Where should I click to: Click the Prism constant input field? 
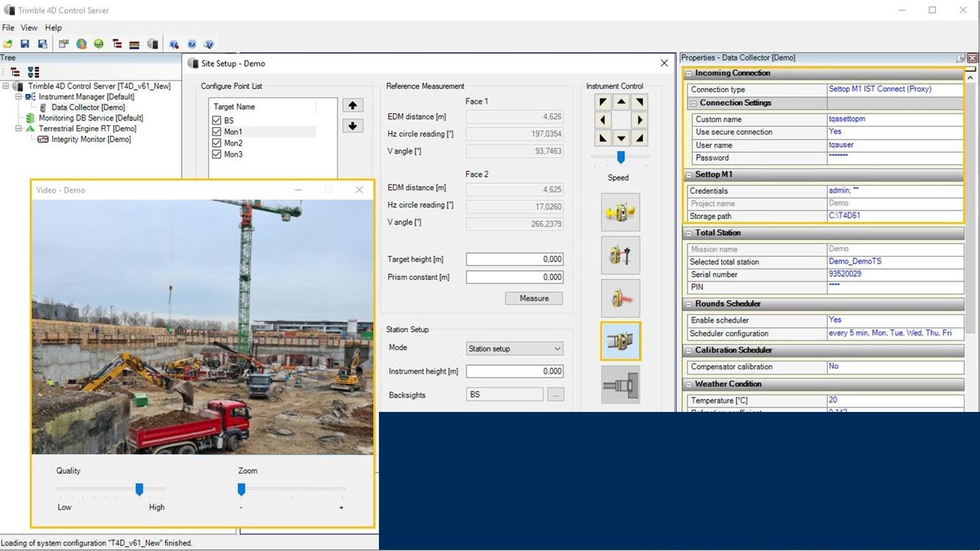pos(515,277)
